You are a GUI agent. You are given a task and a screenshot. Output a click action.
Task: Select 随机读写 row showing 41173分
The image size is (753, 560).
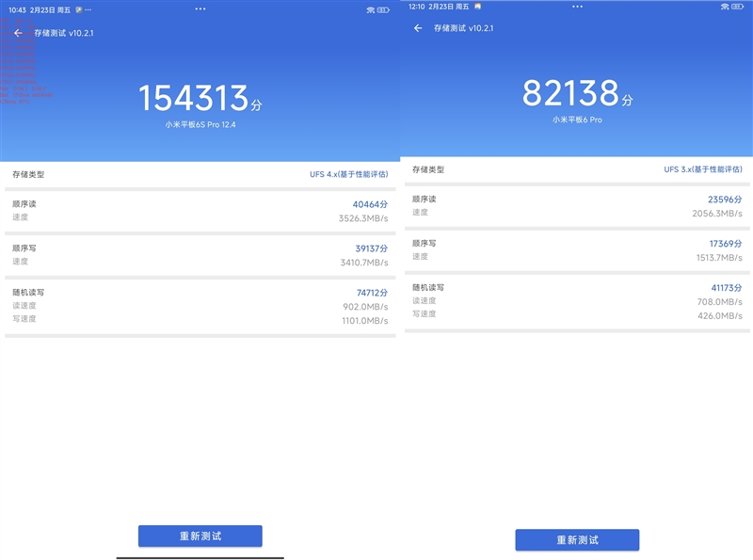coord(577,301)
